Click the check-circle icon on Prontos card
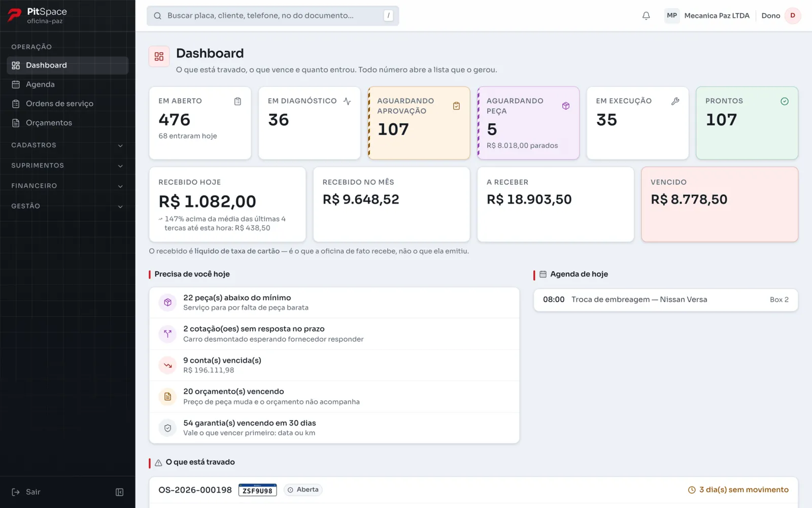 (785, 101)
